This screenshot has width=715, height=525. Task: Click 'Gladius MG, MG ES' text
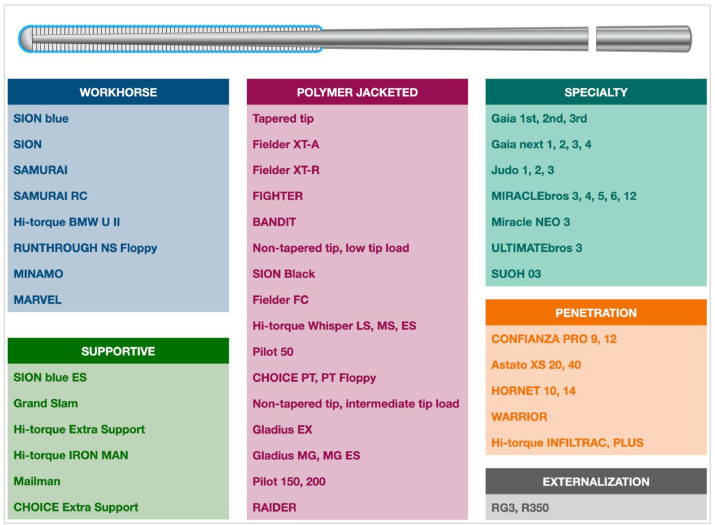[306, 456]
